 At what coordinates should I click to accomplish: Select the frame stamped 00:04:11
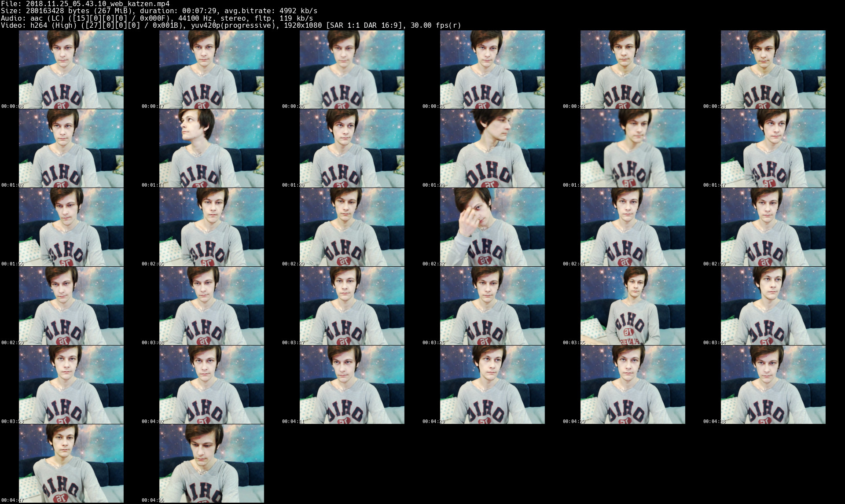(352, 385)
